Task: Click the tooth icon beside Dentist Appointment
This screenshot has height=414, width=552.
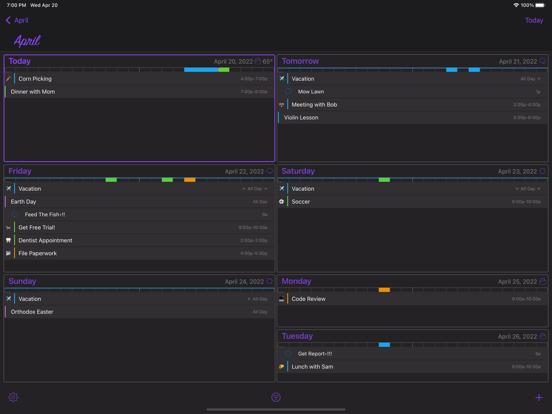Action: pyautogui.click(x=8, y=240)
